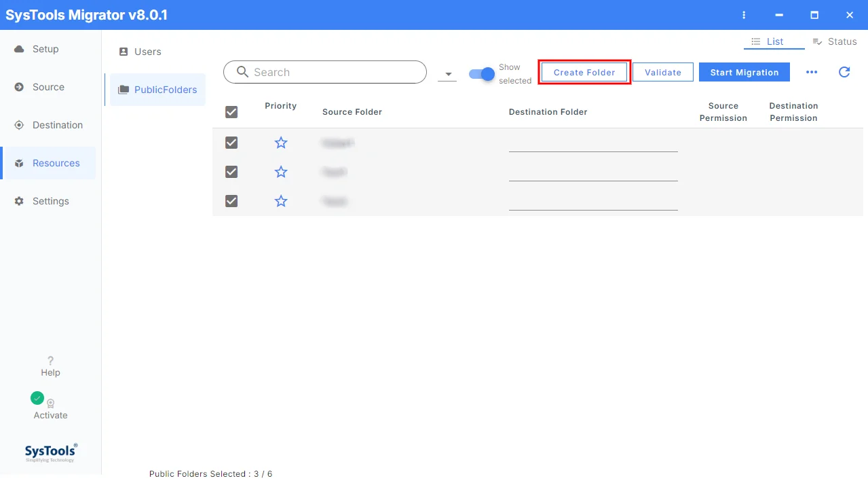
Task: Close the SysTools Migrator window
Action: (x=850, y=15)
